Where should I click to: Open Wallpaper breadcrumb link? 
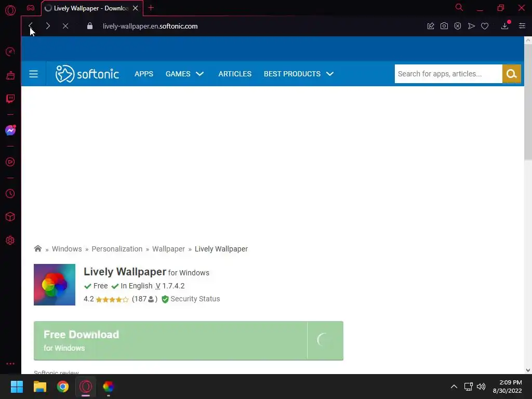click(x=169, y=249)
